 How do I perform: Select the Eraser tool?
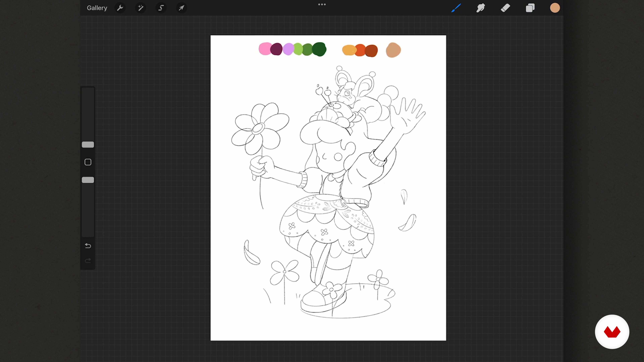(505, 8)
